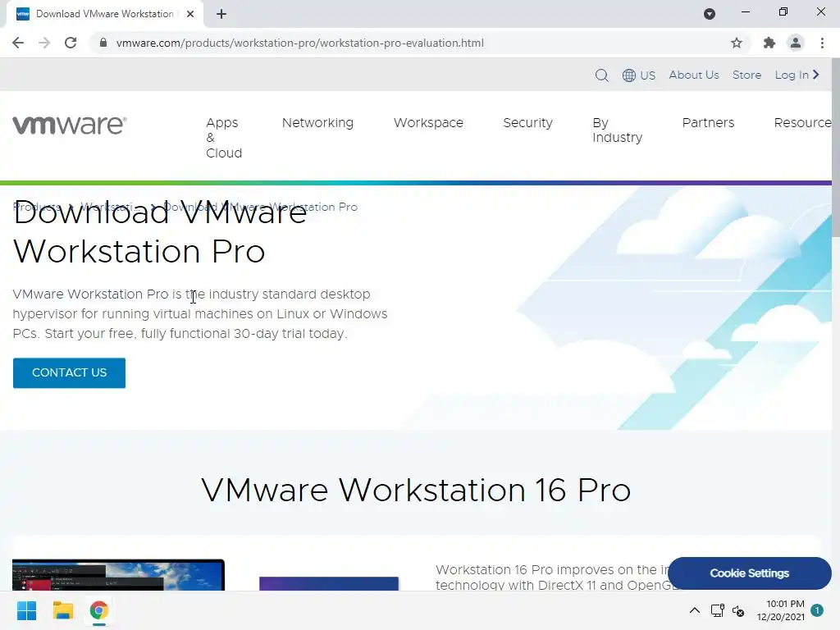Expand the Log In menu
Screen dimensions: 840x630
click(x=797, y=75)
